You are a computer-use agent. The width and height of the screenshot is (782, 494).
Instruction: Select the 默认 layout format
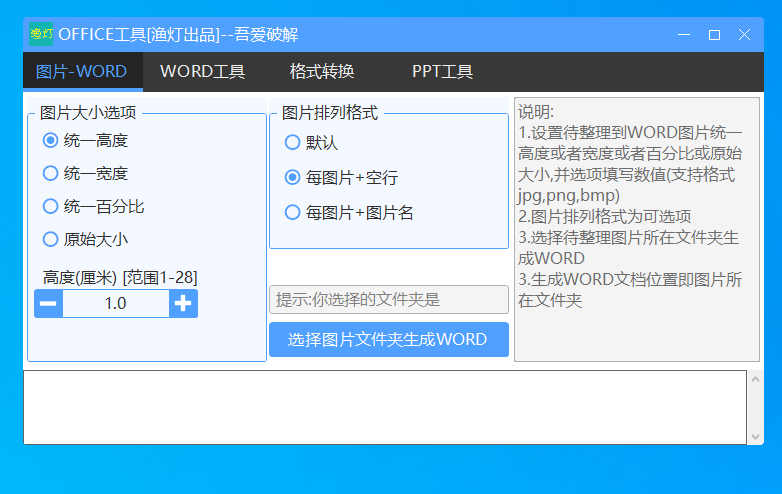pyautogui.click(x=311, y=143)
